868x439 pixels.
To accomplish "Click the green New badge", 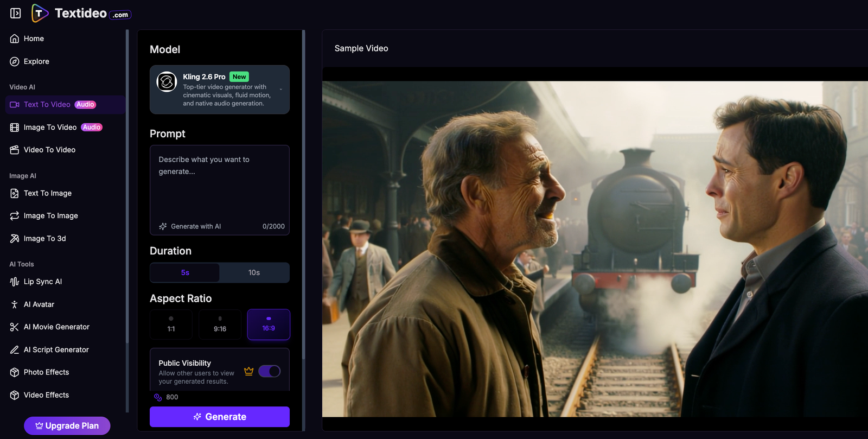I will (x=239, y=77).
